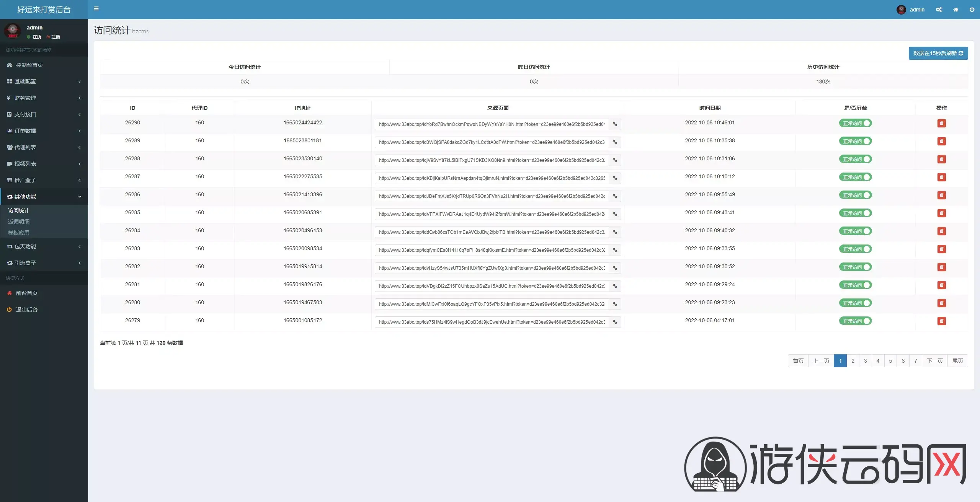Toggle 正常访问 switch for record 26280

click(855, 303)
